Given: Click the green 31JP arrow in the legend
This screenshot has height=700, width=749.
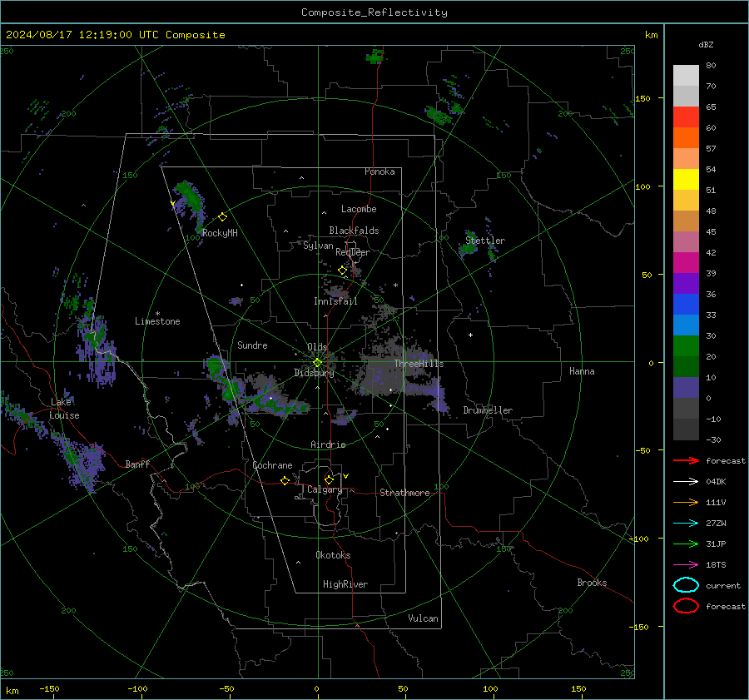Looking at the screenshot, I should (686, 544).
